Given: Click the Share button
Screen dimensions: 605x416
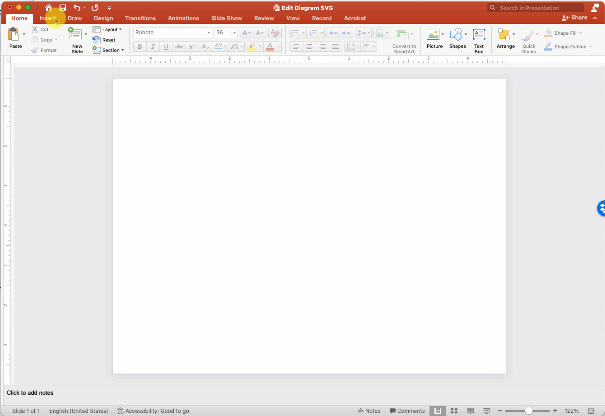Looking at the screenshot, I should [575, 18].
